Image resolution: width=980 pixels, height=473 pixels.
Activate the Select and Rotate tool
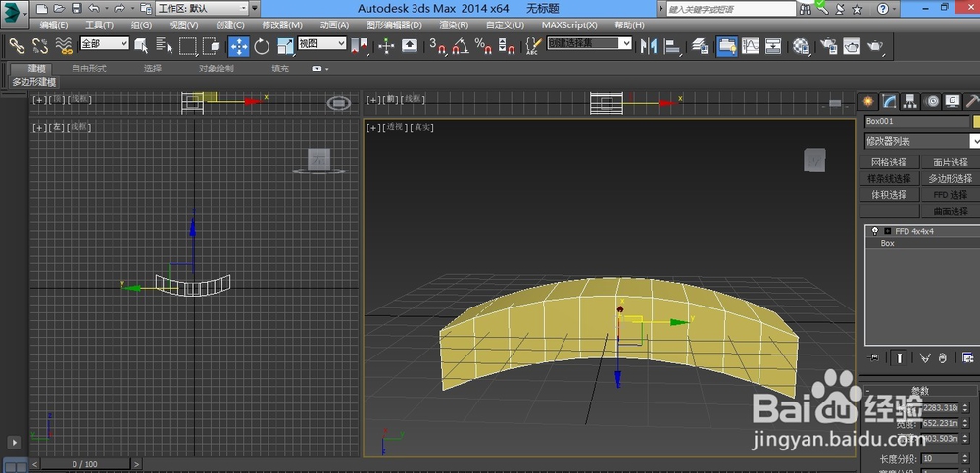pos(262,46)
